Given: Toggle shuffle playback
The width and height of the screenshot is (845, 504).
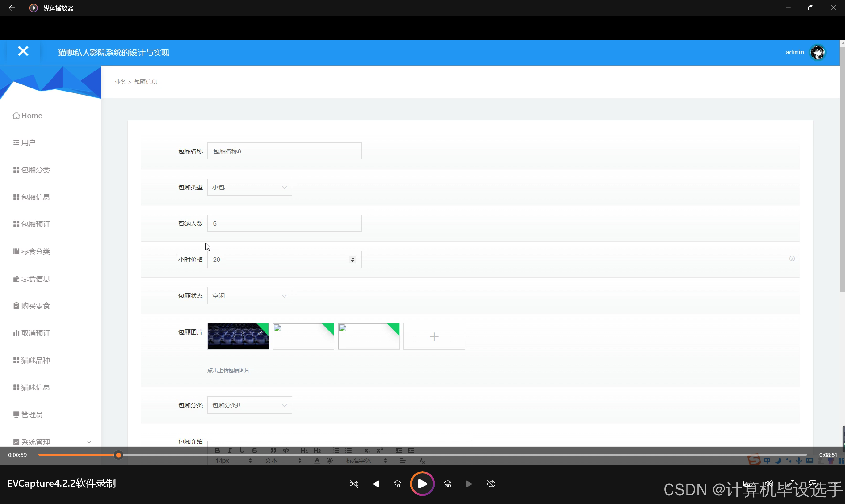Looking at the screenshot, I should pos(354,484).
